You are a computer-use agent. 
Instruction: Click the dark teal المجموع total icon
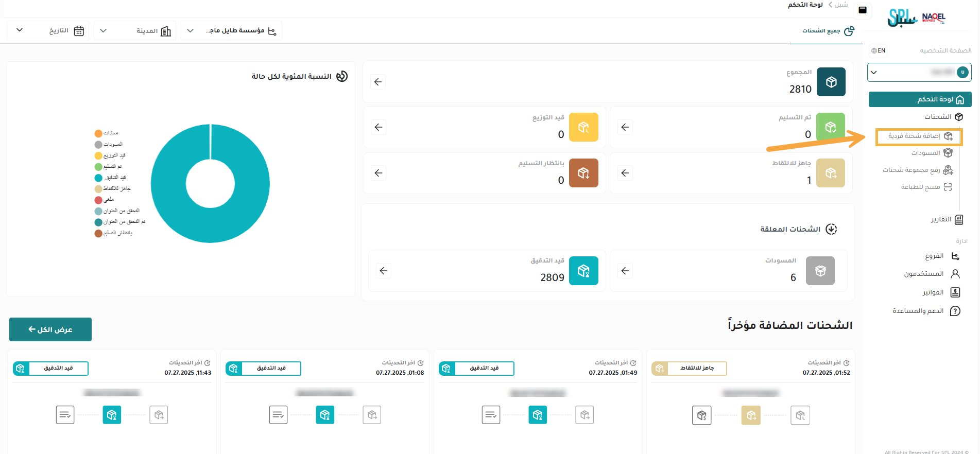(x=831, y=82)
